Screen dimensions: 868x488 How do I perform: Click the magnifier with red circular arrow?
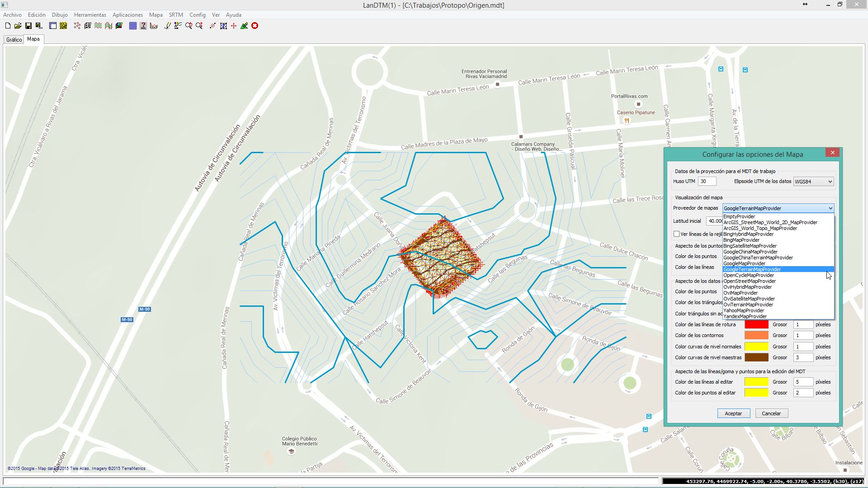[189, 26]
